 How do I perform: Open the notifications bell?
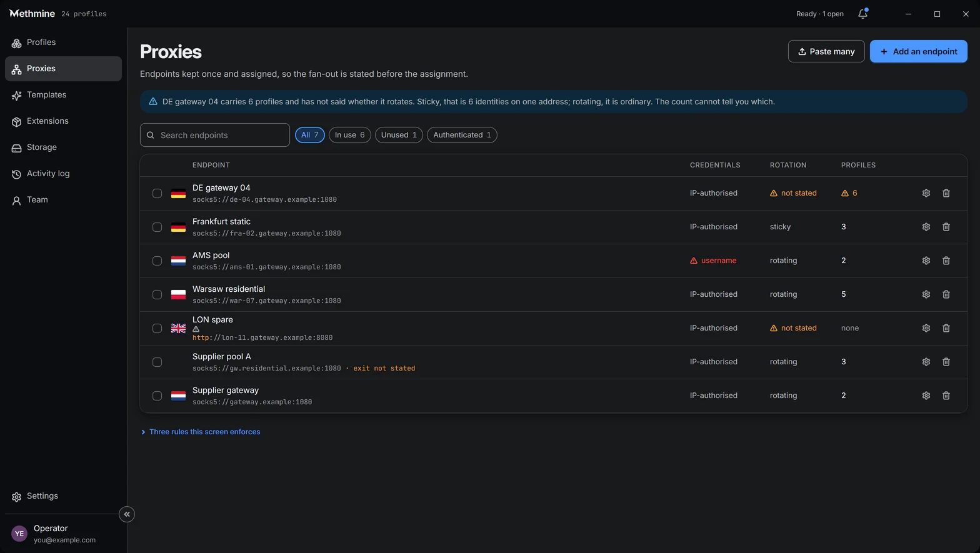coord(862,14)
